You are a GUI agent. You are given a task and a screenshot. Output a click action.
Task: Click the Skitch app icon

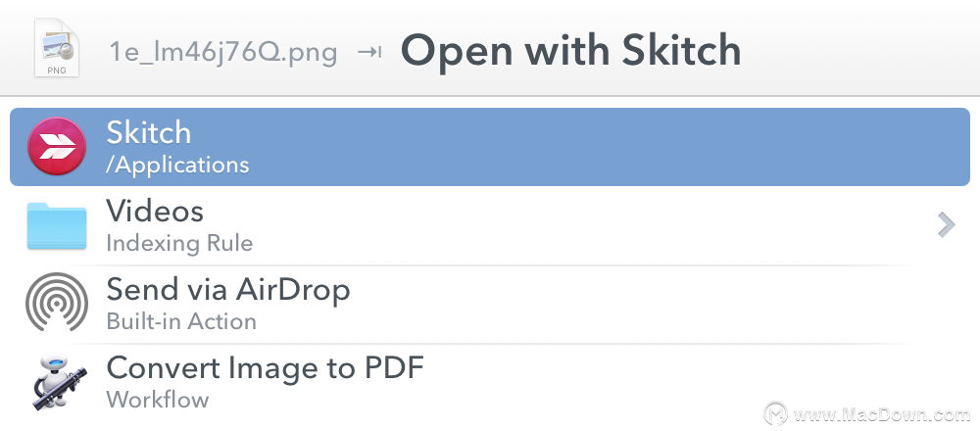click(57, 147)
